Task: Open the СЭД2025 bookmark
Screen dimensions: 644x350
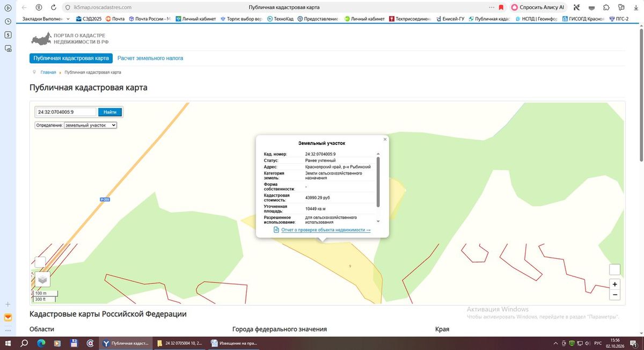Action: [x=89, y=19]
